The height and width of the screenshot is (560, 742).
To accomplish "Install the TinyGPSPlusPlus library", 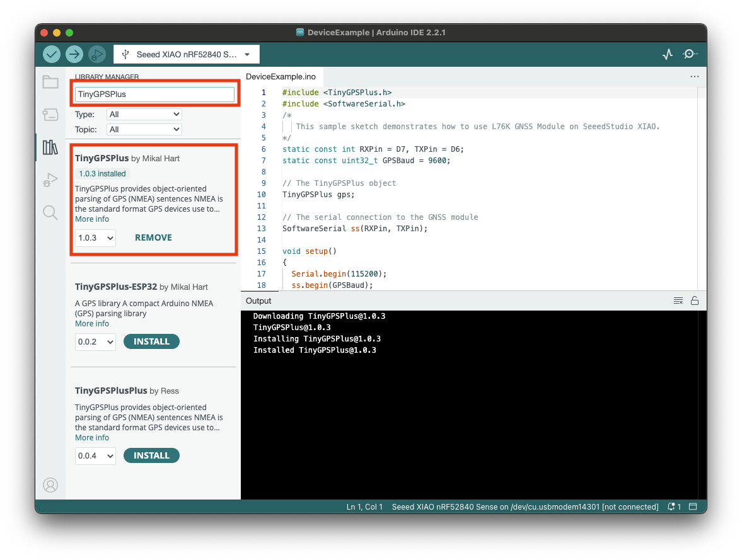I will coord(151,455).
